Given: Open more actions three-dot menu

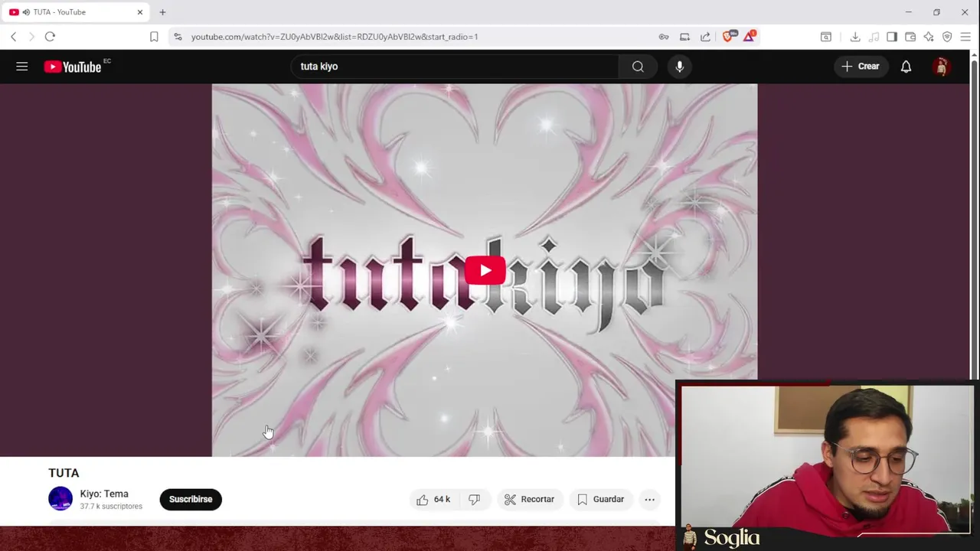Looking at the screenshot, I should pyautogui.click(x=649, y=499).
